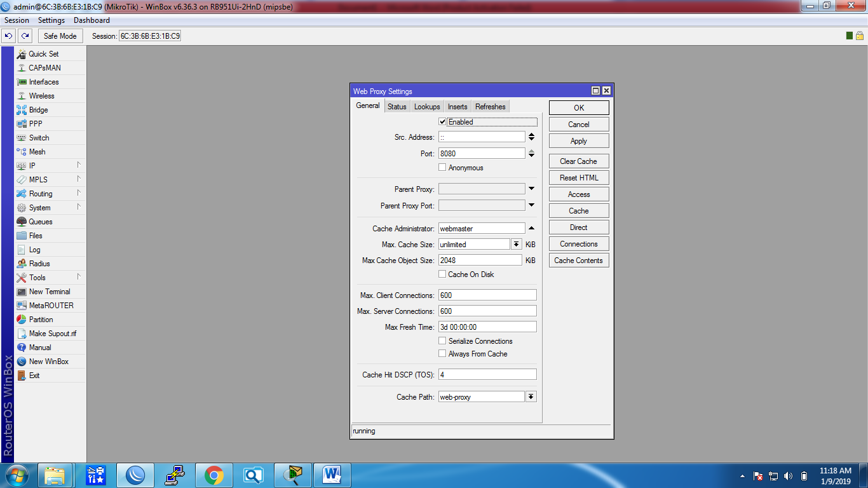Expand Parent Proxy field arrow

tap(531, 189)
